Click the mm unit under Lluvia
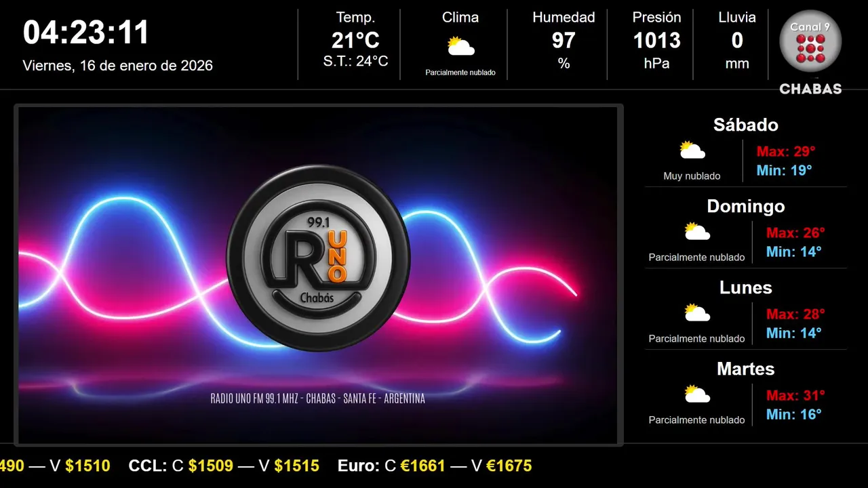Image resolution: width=868 pixels, height=488 pixels. (737, 64)
